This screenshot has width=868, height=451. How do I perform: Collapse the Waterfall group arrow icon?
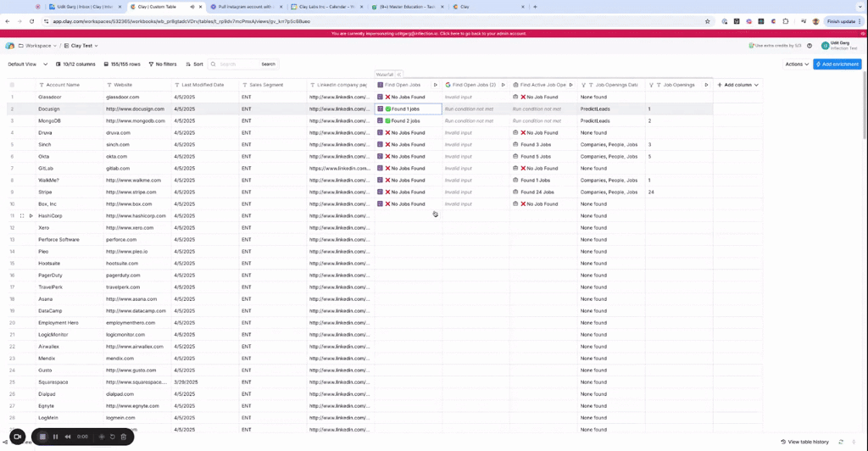click(398, 75)
